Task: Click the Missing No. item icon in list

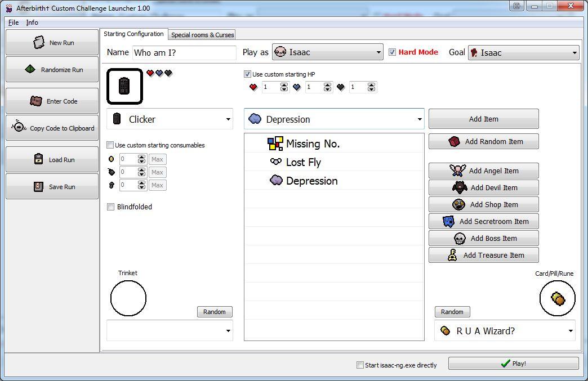Action: tap(275, 144)
